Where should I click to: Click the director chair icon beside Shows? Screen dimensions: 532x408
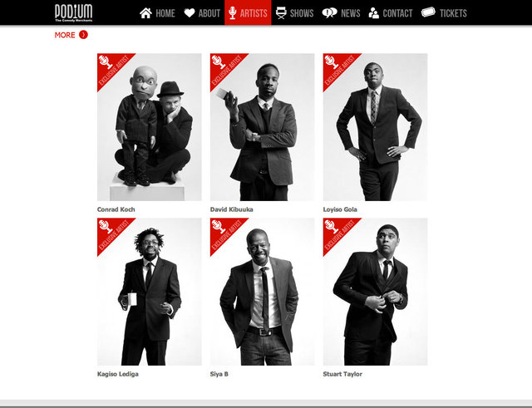[x=281, y=13]
